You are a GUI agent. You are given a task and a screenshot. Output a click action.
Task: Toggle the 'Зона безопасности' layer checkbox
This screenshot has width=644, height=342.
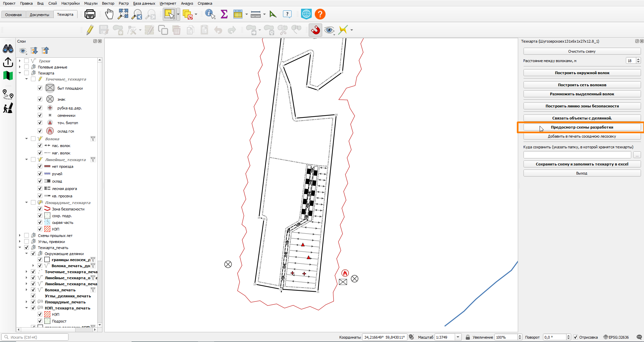(x=40, y=209)
